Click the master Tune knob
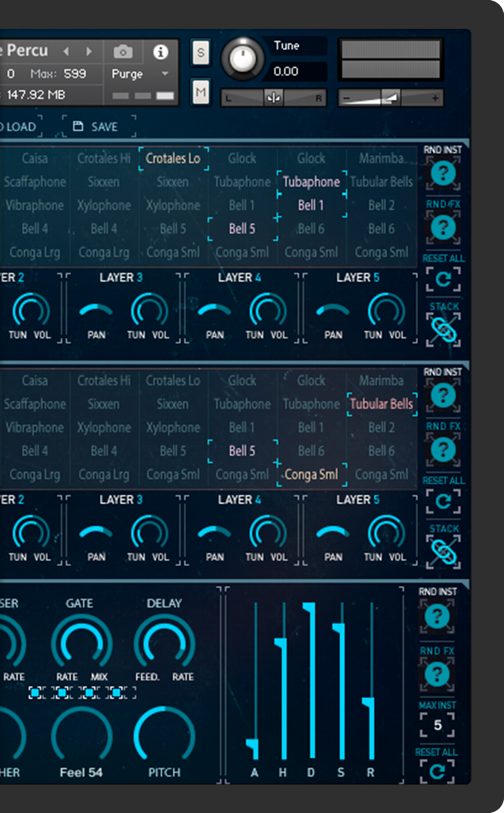Screen dimensions: 504x813 point(242,59)
